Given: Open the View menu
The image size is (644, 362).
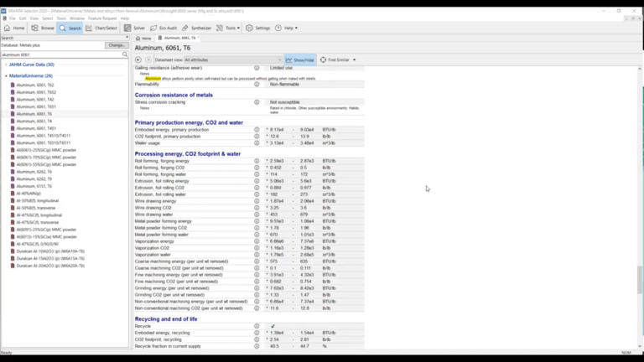Looking at the screenshot, I should (34, 18).
